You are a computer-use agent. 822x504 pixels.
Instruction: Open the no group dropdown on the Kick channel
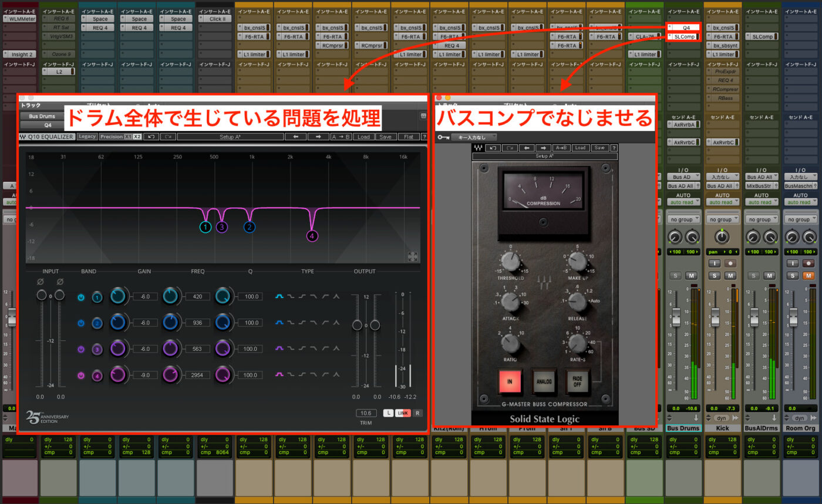pyautogui.click(x=723, y=219)
